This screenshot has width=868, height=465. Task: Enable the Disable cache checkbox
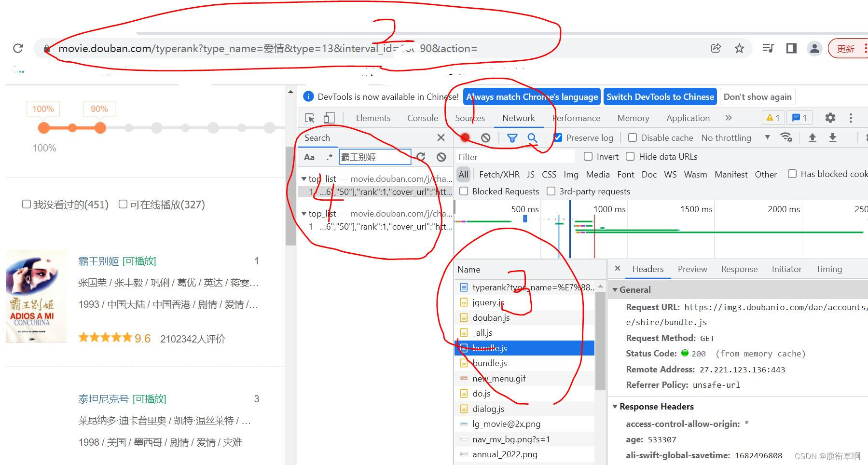633,137
